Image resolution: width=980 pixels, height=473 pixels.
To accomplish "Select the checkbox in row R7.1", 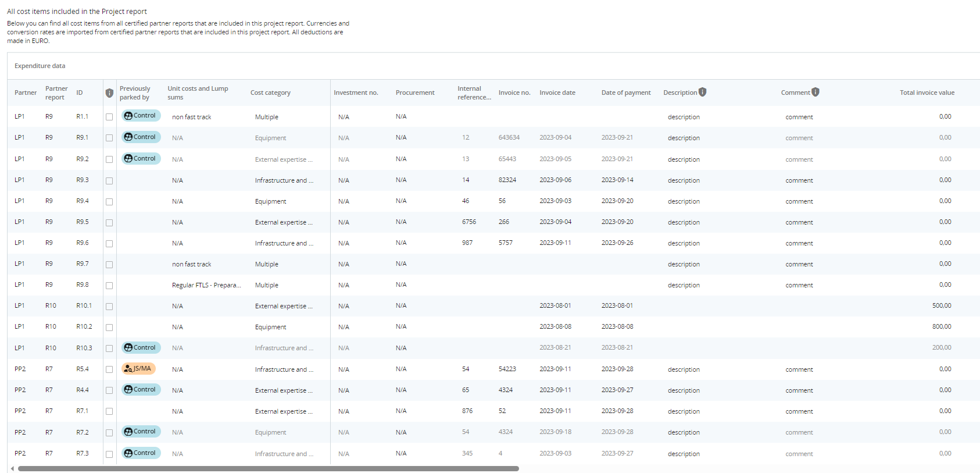I will [109, 411].
